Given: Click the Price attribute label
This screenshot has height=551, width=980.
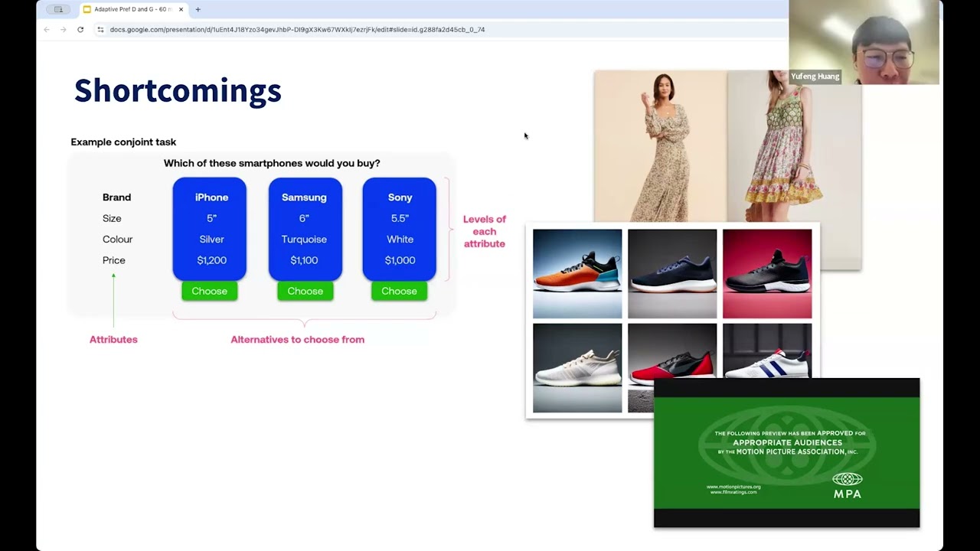Looking at the screenshot, I should (113, 260).
